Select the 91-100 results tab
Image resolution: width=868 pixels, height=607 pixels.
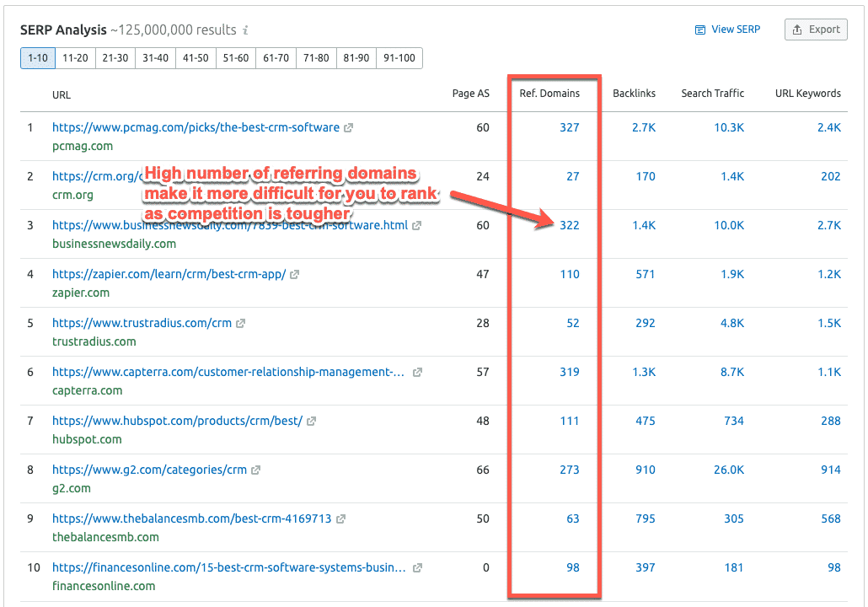point(399,58)
